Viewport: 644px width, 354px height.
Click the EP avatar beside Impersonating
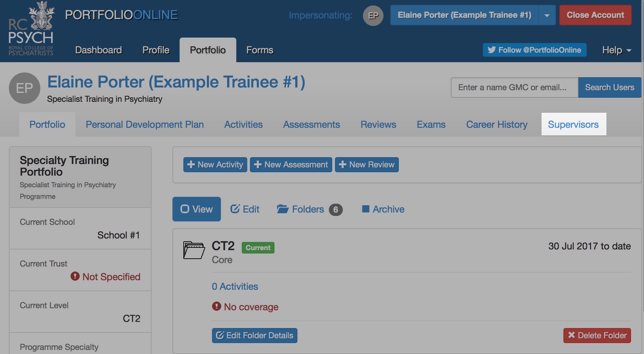(x=373, y=16)
